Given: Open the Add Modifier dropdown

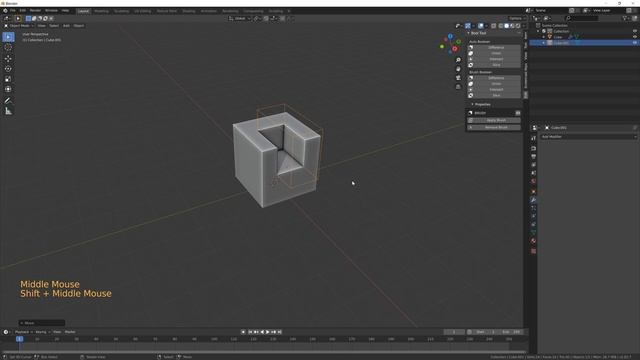Looking at the screenshot, I should [x=588, y=137].
